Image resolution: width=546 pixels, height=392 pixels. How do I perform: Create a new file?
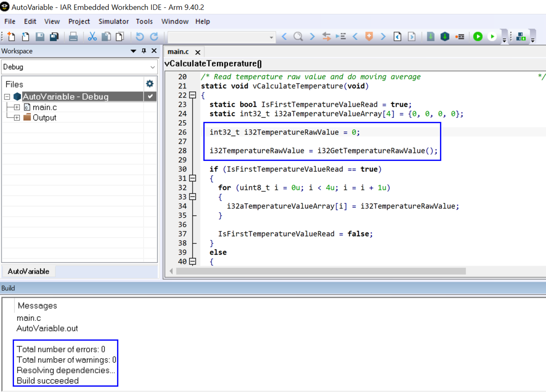pyautogui.click(x=10, y=36)
